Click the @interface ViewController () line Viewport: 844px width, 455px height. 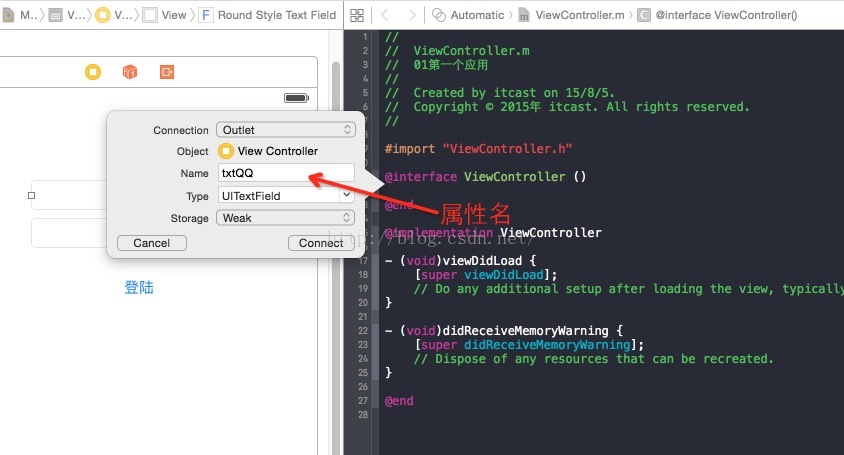485,177
